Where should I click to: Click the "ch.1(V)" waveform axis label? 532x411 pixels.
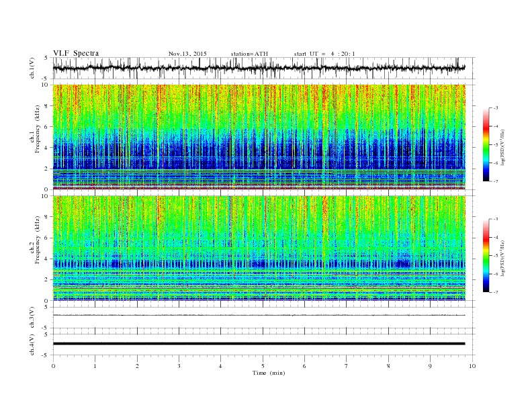[32, 68]
